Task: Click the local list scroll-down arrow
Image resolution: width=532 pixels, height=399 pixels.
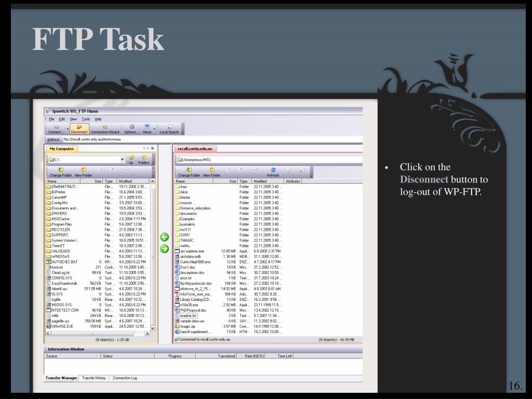Action: (152, 328)
